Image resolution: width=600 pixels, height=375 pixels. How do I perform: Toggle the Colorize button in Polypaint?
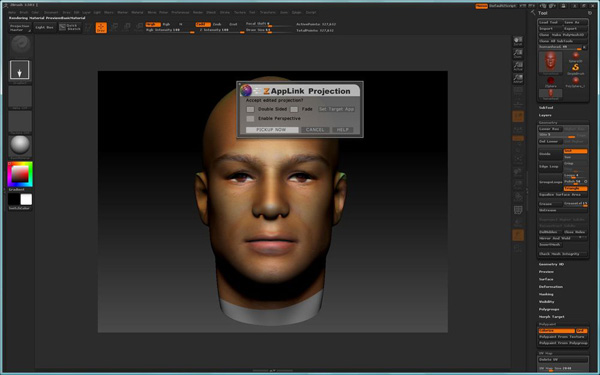(556, 331)
